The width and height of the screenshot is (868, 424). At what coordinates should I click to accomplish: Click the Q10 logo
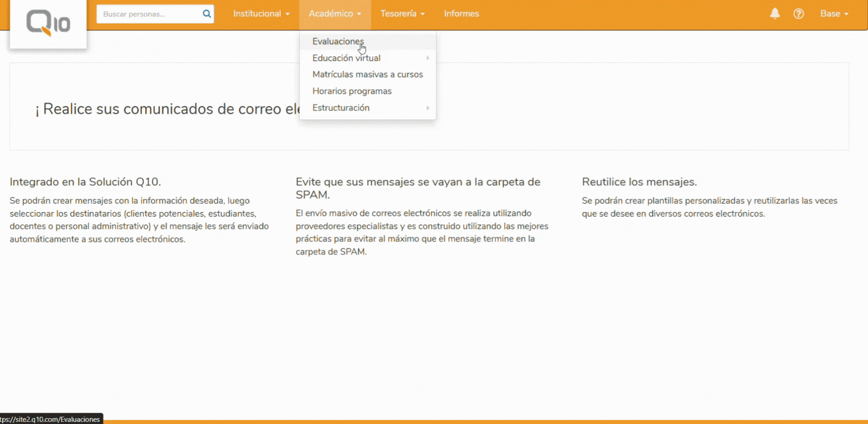tap(48, 22)
